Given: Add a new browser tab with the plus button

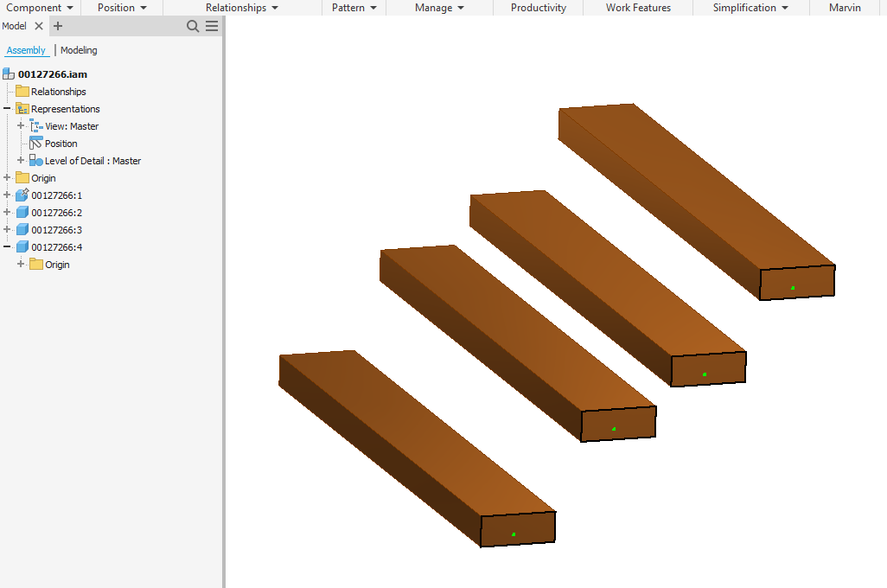Looking at the screenshot, I should pos(57,26).
